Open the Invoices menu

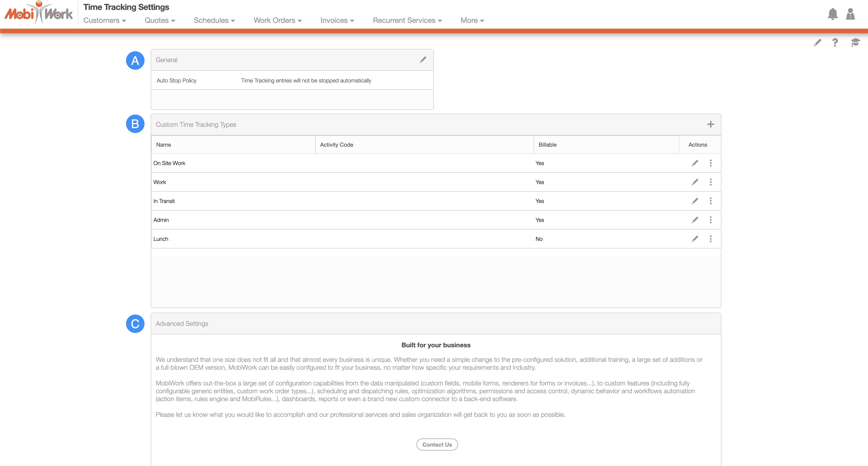click(x=337, y=21)
